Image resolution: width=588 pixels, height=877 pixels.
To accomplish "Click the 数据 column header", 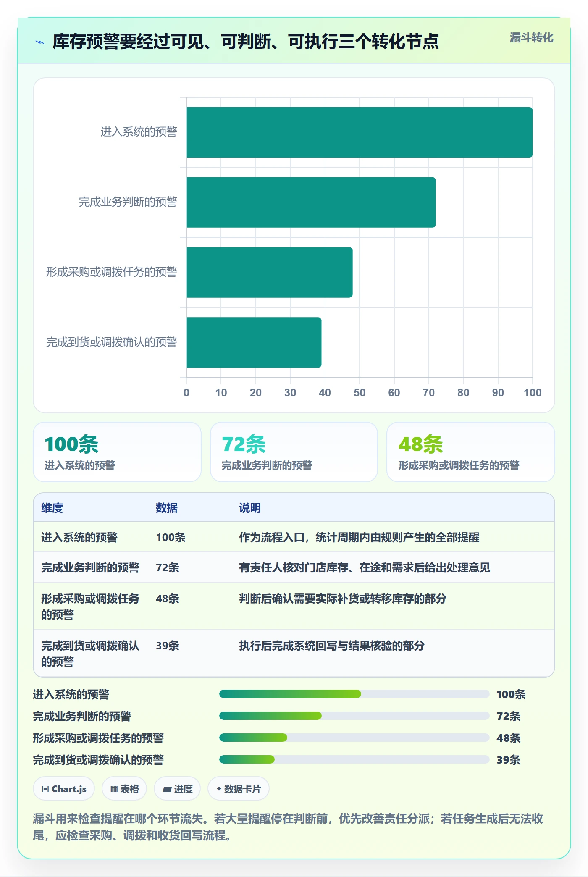I will (x=167, y=508).
